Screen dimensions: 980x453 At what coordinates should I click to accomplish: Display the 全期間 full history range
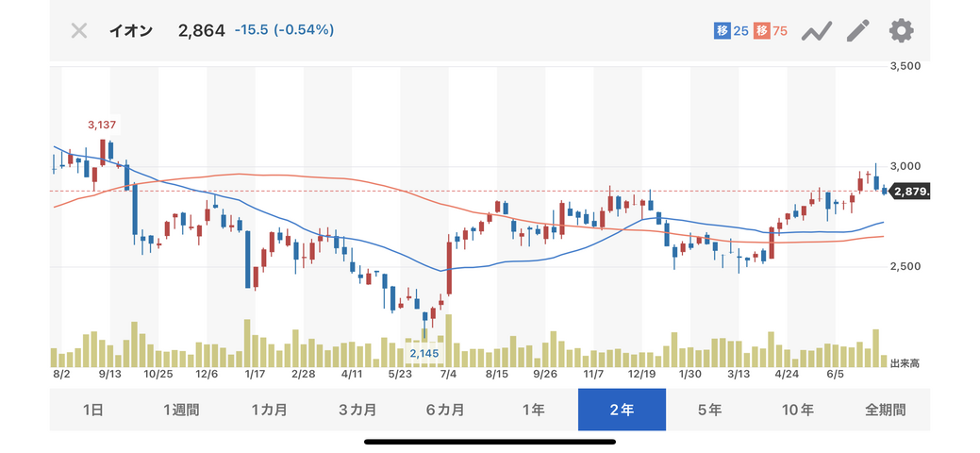click(886, 410)
